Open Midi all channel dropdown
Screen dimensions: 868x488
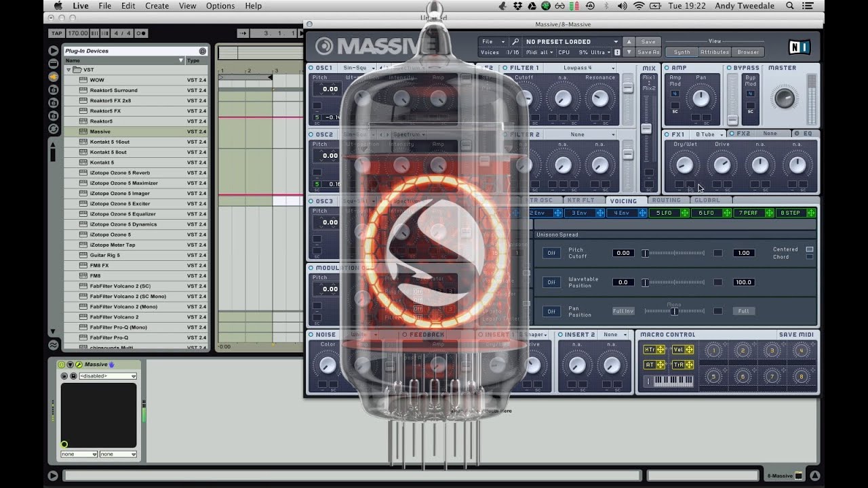540,52
